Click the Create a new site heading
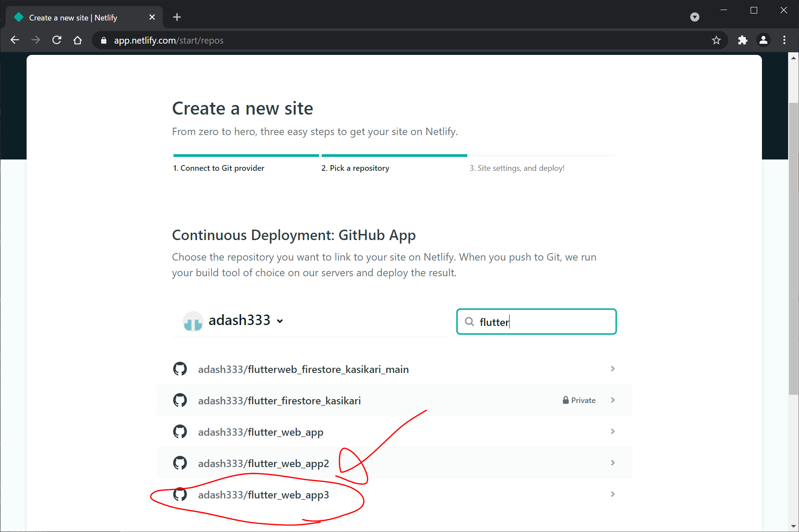The image size is (799, 532). (x=242, y=108)
